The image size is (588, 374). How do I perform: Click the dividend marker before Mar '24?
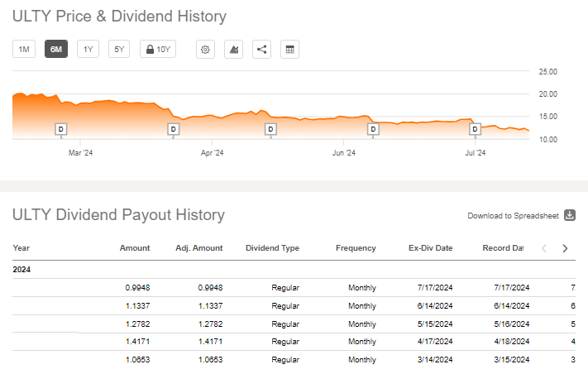[x=60, y=129]
